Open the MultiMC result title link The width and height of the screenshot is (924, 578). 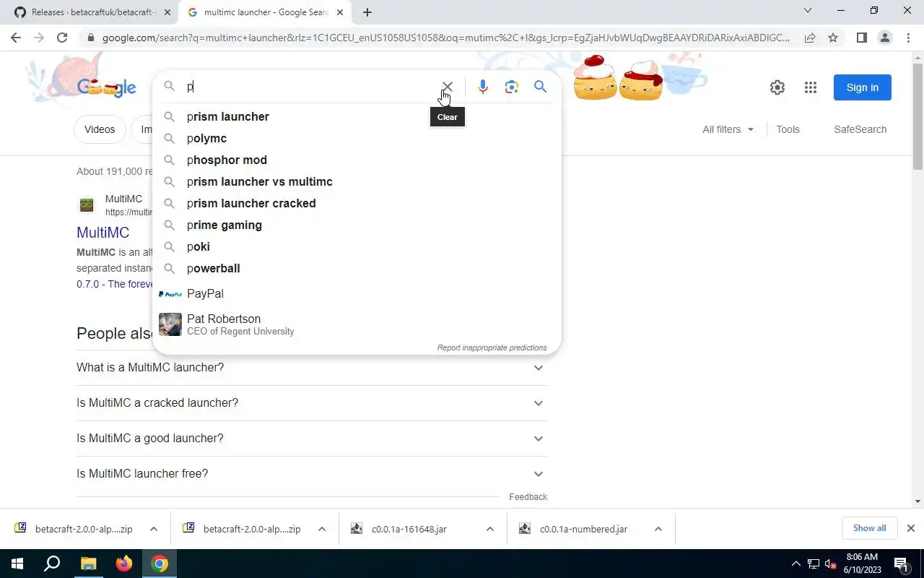(103, 233)
